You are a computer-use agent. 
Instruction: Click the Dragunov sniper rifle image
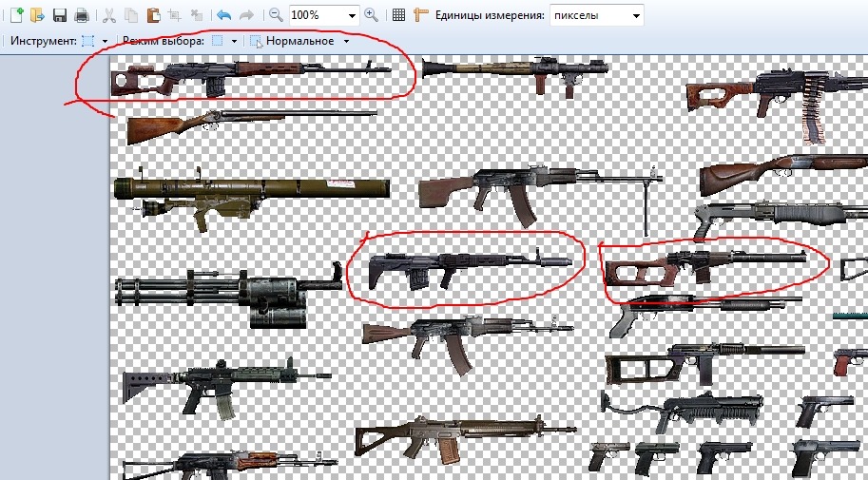251,79
